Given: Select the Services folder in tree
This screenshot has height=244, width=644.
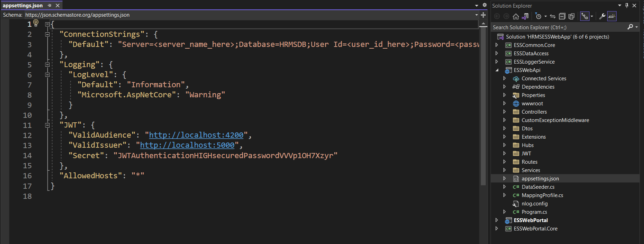Looking at the screenshot, I should pyautogui.click(x=531, y=170).
